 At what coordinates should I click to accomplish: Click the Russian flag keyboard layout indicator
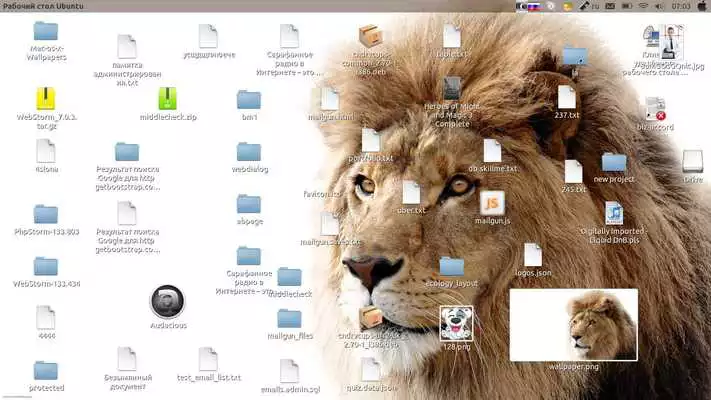tap(533, 6)
